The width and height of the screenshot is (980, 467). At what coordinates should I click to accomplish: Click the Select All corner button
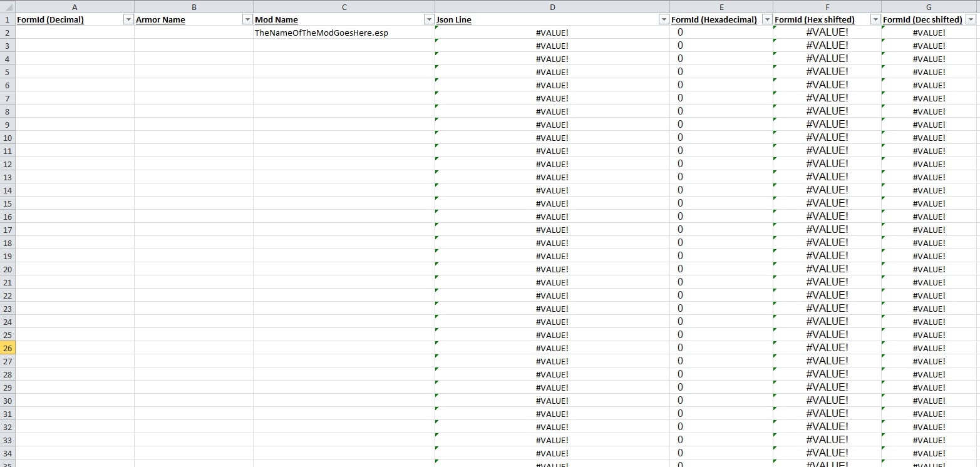tap(8, 6)
